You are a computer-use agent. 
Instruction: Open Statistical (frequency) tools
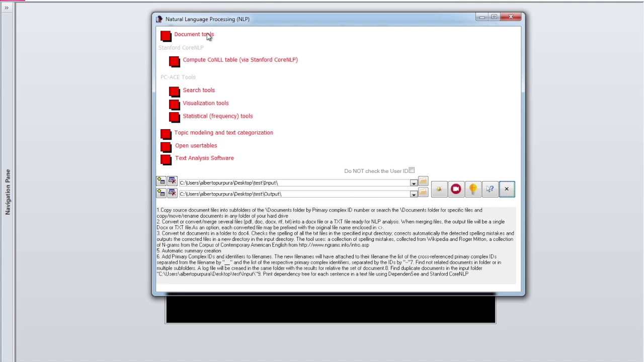[x=217, y=116]
